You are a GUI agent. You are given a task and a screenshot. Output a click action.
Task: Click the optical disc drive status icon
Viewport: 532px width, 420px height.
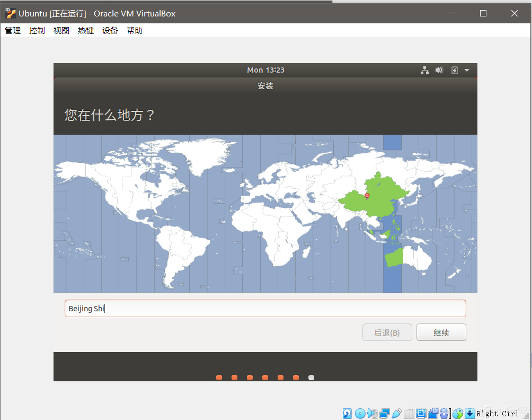[360, 414]
